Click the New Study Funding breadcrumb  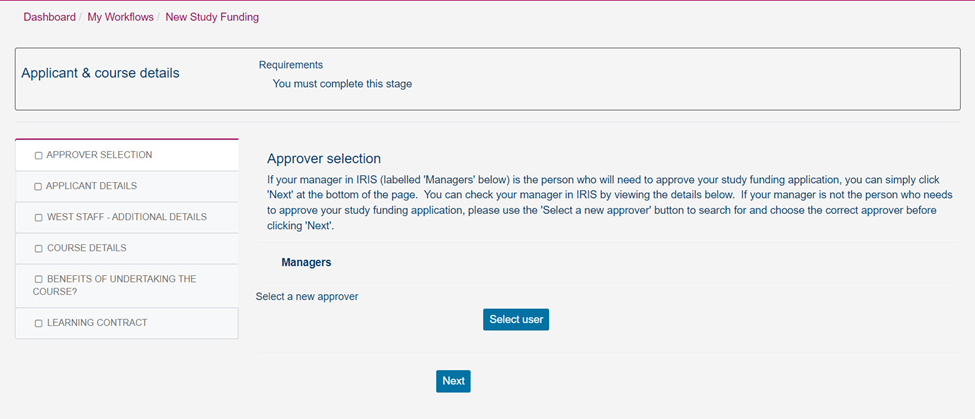[212, 17]
